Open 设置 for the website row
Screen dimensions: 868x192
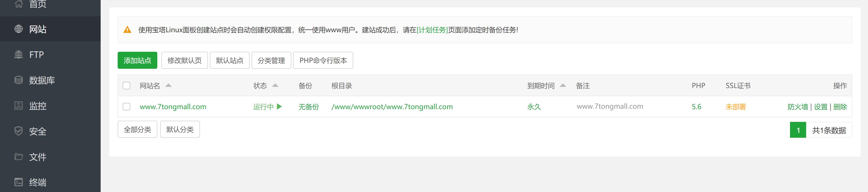coord(820,107)
